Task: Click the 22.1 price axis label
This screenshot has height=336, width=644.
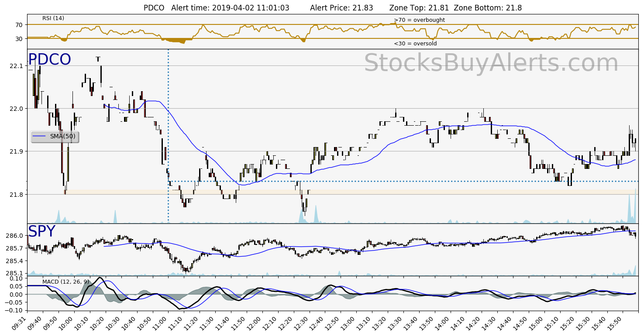Action: click(16, 66)
